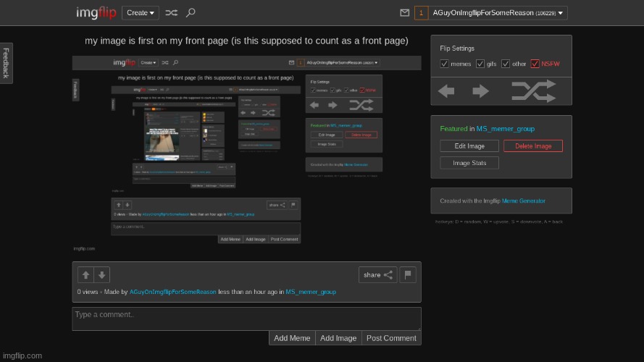Open the mail envelope icon

click(404, 13)
